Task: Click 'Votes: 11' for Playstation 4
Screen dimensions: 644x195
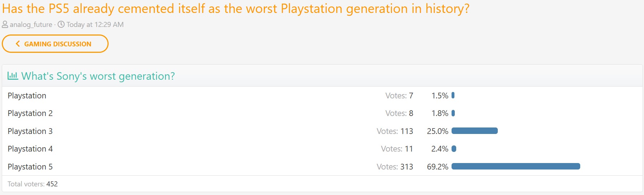Action: tap(397, 149)
